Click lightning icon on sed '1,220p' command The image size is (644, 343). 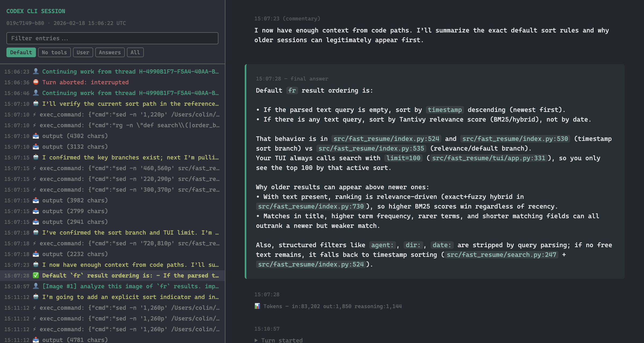pyautogui.click(x=34, y=115)
